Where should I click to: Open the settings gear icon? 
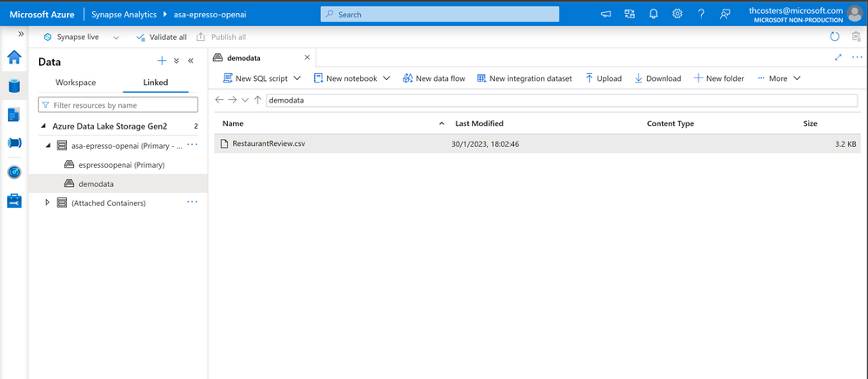(x=677, y=15)
